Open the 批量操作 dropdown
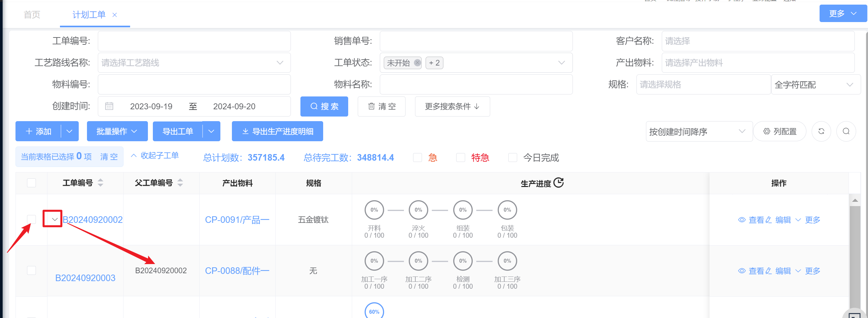The image size is (868, 318). point(117,131)
